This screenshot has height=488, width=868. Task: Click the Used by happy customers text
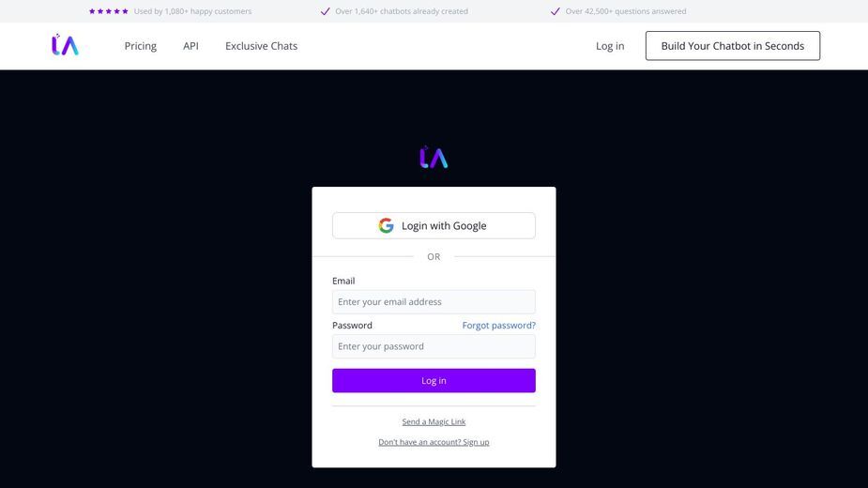tap(192, 11)
